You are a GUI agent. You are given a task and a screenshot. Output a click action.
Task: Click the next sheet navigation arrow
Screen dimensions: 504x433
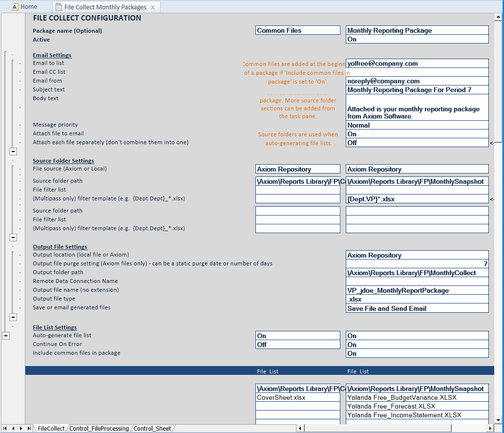(21, 428)
